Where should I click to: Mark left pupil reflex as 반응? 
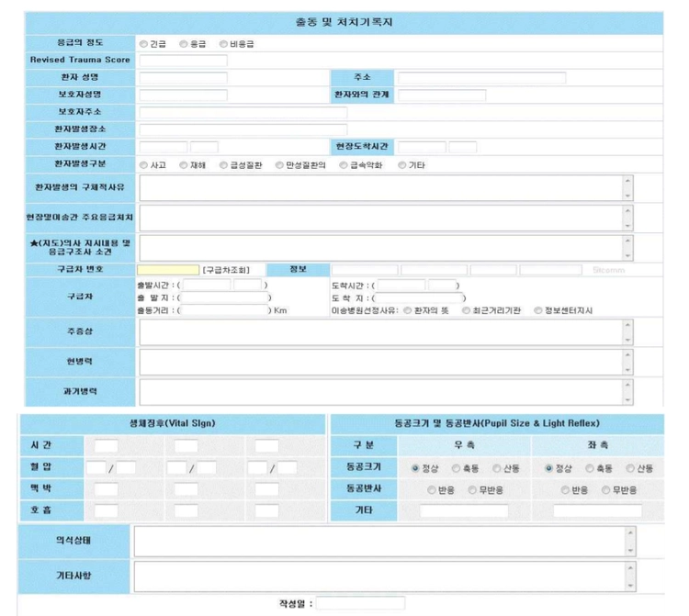point(565,490)
